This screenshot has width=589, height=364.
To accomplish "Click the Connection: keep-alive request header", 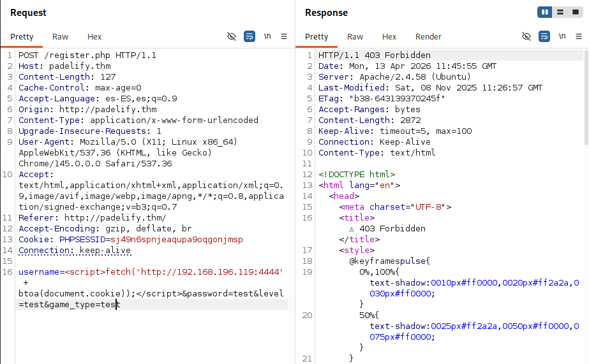I will (x=75, y=251).
